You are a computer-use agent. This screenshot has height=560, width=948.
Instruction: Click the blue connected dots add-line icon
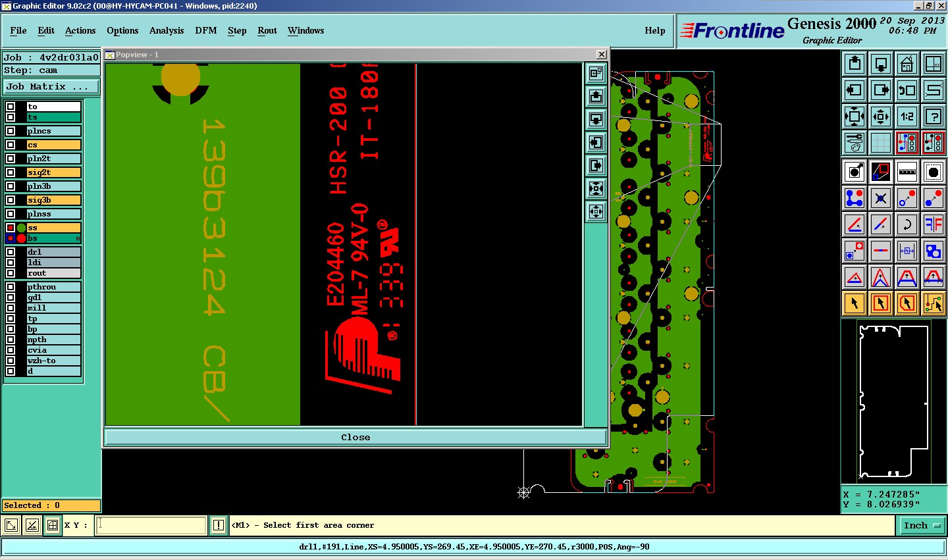pyautogui.click(x=855, y=198)
